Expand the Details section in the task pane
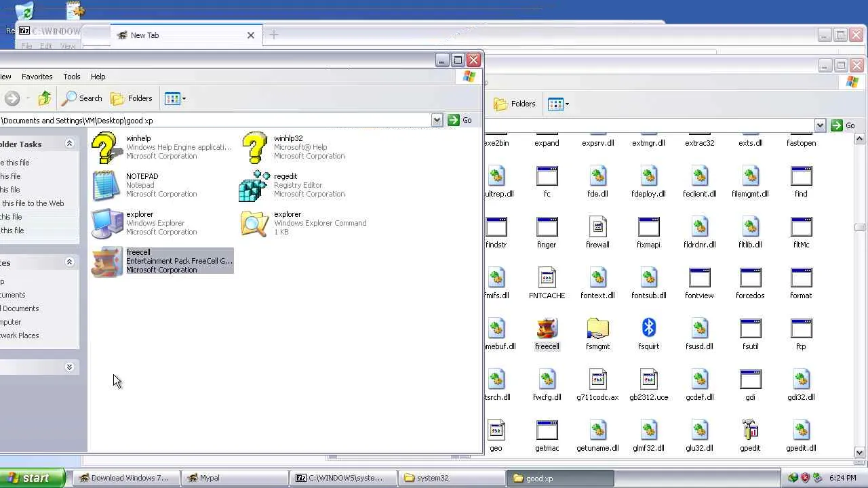 click(69, 367)
